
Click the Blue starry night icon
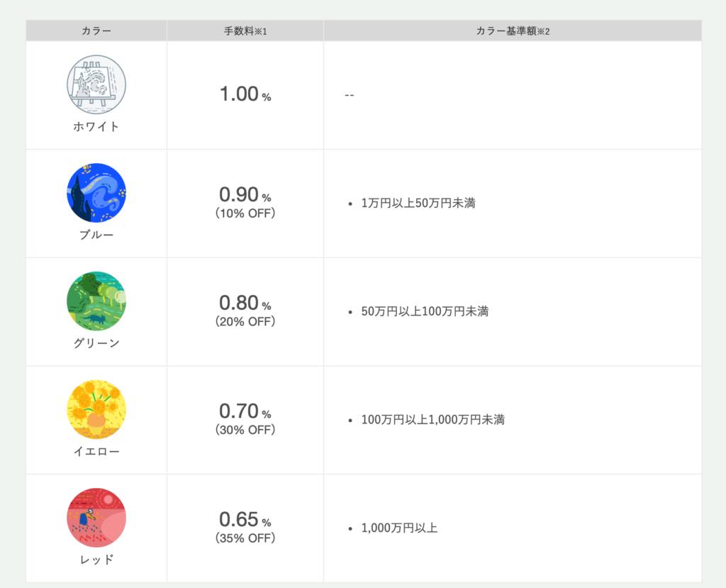click(x=96, y=193)
